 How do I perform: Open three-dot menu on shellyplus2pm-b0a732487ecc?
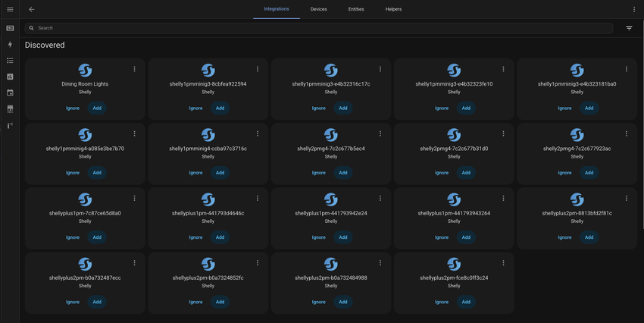tap(134, 262)
